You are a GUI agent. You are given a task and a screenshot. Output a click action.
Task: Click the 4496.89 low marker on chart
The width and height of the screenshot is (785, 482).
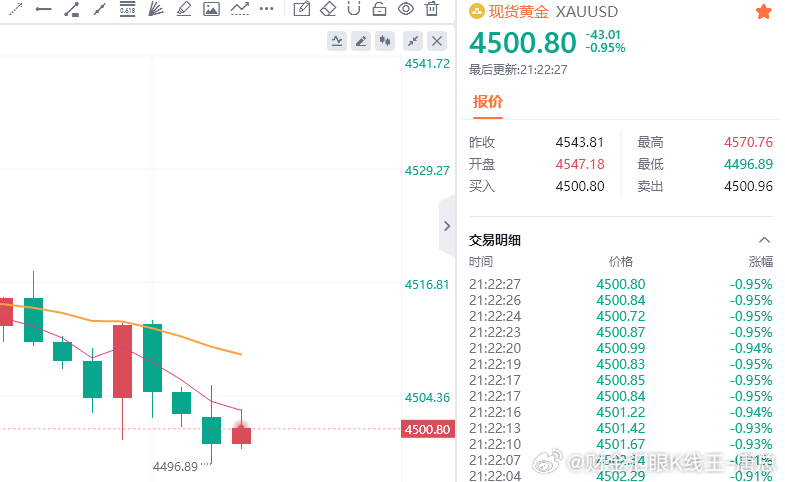pos(175,467)
